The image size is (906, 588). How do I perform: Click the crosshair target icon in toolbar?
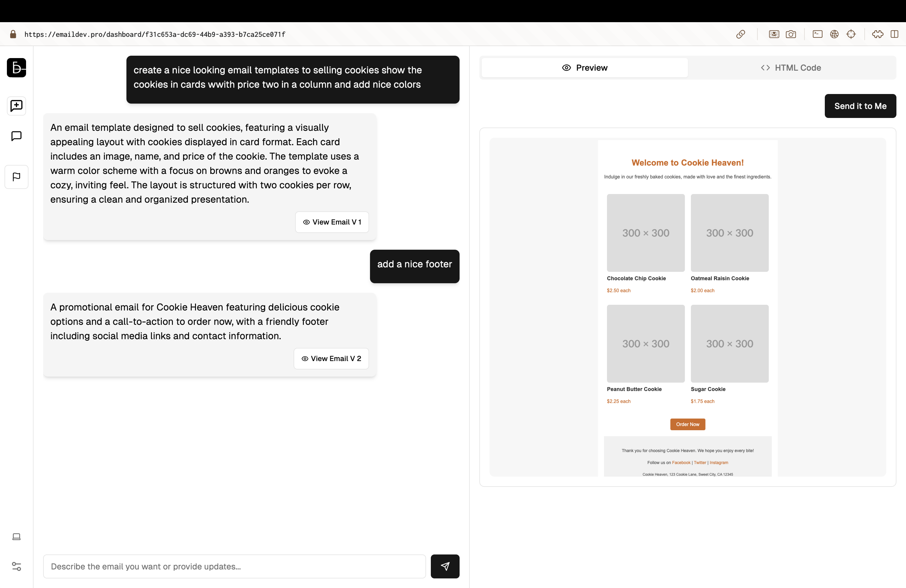click(x=851, y=34)
